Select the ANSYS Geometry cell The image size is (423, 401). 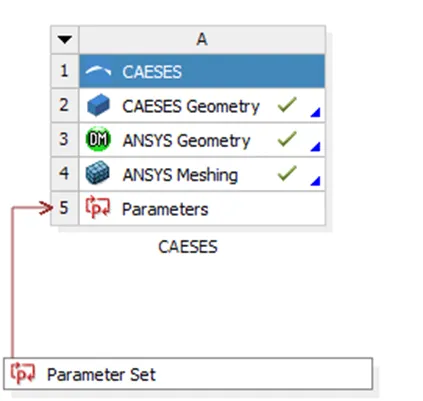[x=202, y=140]
